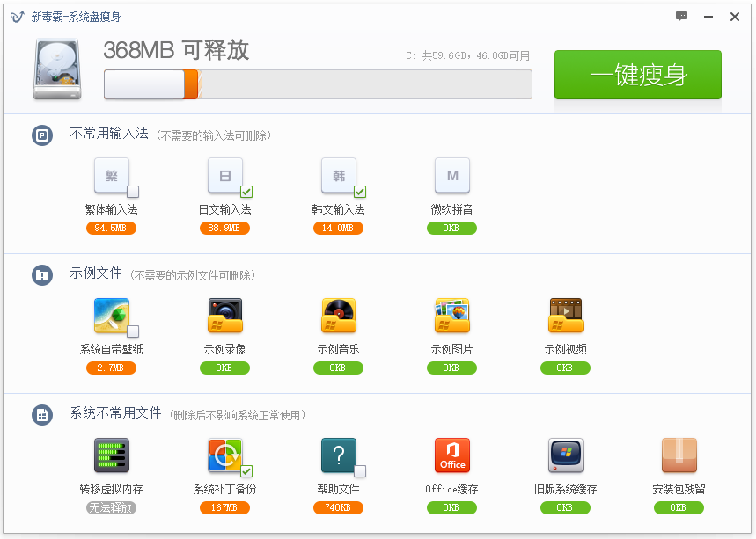The image size is (756, 539).
Task: Select the 日文输入法 icon
Action: point(225,175)
